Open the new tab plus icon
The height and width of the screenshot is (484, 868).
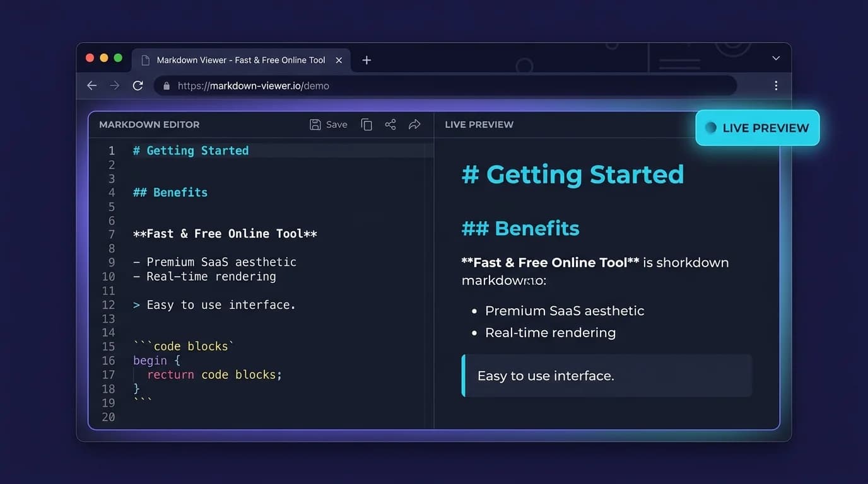(x=367, y=60)
